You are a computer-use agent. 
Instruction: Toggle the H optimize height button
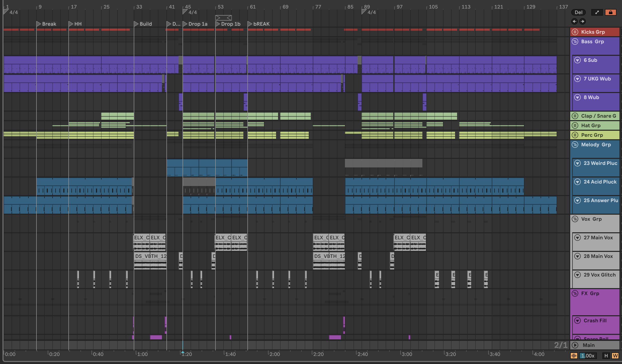[606, 355]
